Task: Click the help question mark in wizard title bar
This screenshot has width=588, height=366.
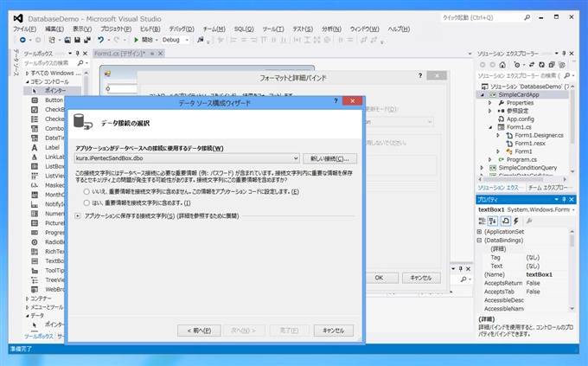Action: pos(336,100)
